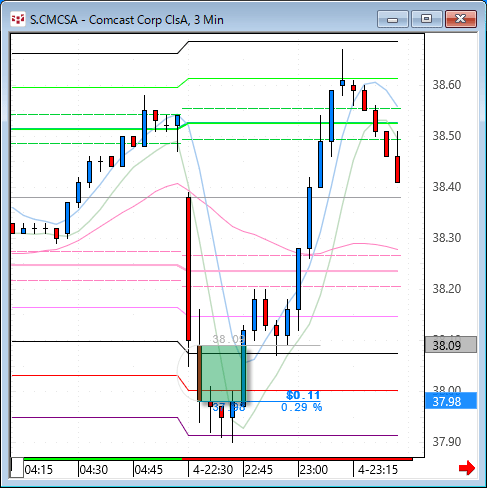Click the 4-22:30 session date marker
The width and height of the screenshot is (487, 488).
(x=213, y=470)
